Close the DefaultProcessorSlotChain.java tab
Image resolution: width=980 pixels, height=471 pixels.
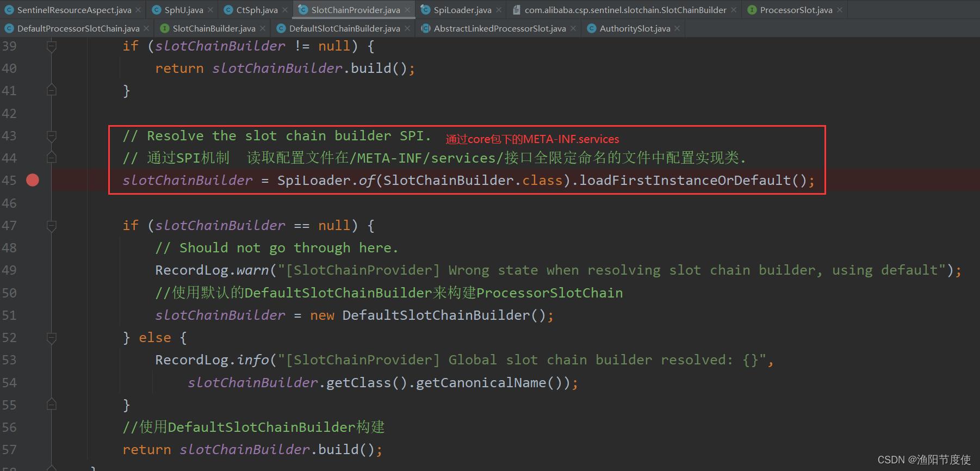[147, 28]
